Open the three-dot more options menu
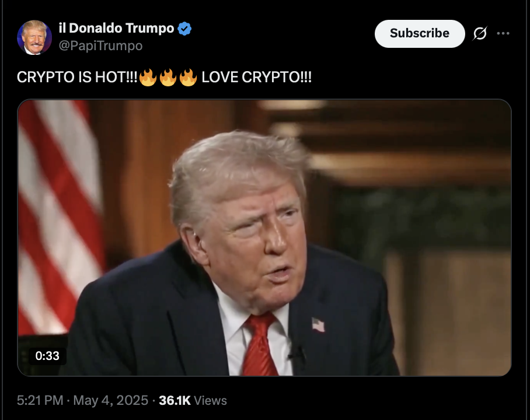Image resolution: width=530 pixels, height=420 pixels. click(503, 33)
